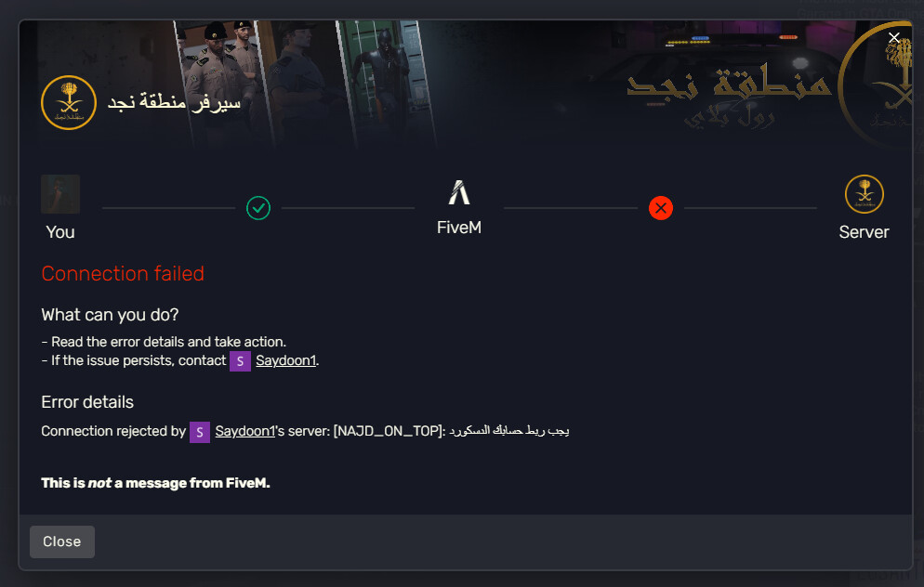The width and height of the screenshot is (924, 587).
Task: Click the 'This is not a message from FiveM' notice
Action: coord(155,483)
